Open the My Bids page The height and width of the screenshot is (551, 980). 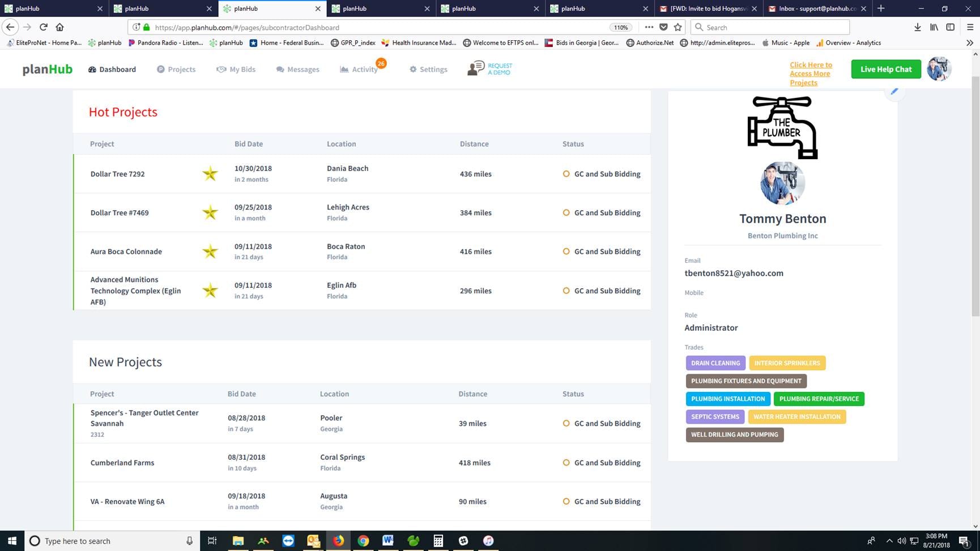[x=236, y=69]
